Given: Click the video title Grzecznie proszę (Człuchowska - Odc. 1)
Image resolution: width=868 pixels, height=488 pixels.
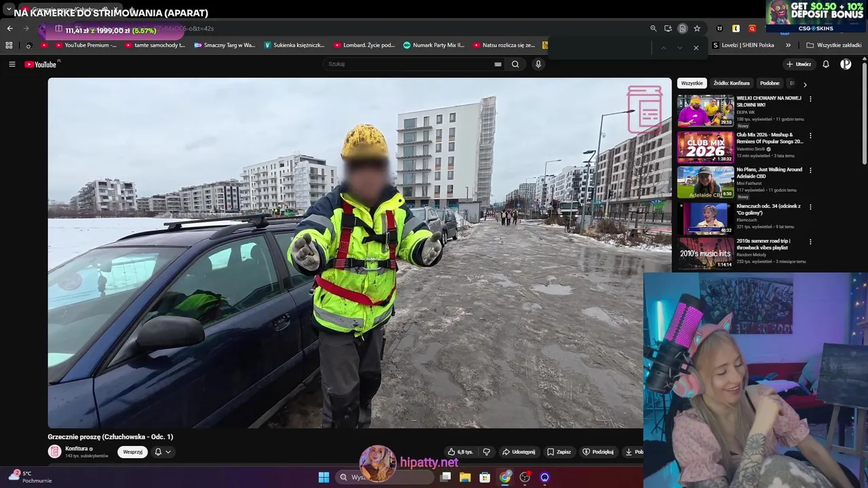Looking at the screenshot, I should (111, 437).
